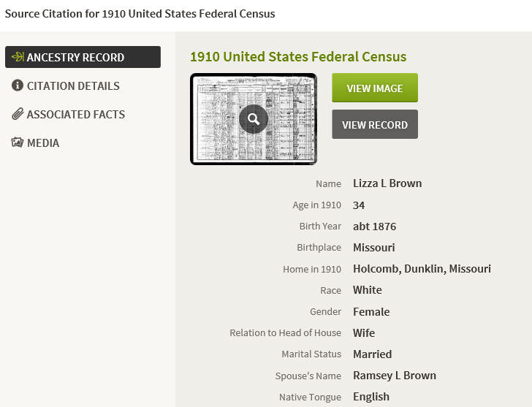Click the View Record button

[375, 124]
